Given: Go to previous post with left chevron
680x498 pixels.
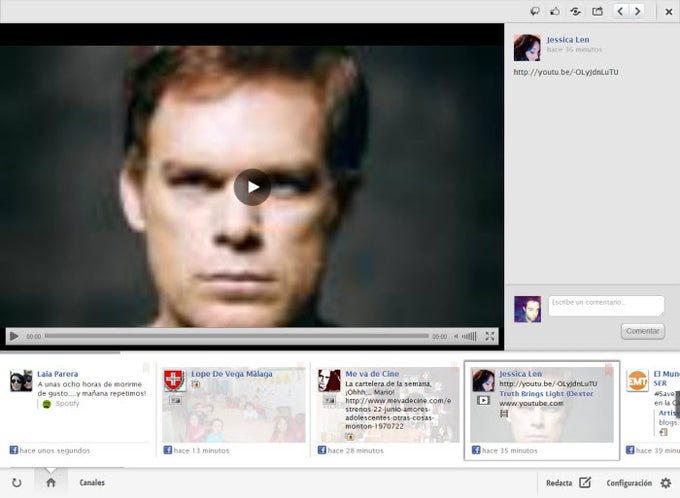Looking at the screenshot, I should [x=620, y=12].
